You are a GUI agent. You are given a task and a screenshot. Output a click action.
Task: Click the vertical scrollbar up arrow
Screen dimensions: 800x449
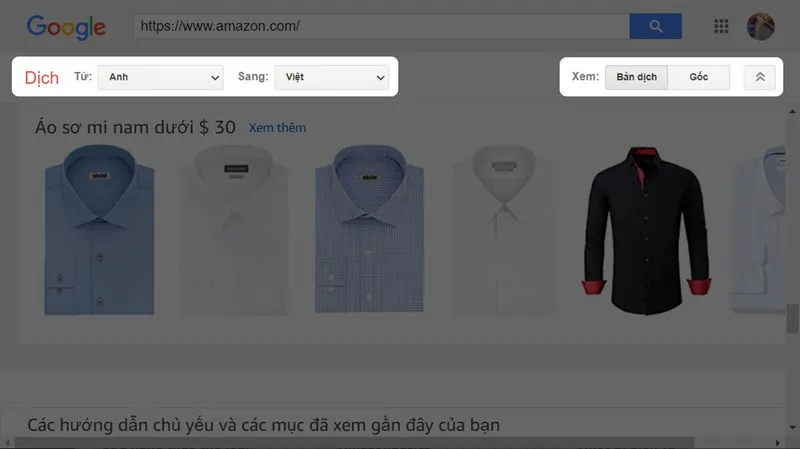tap(792, 111)
